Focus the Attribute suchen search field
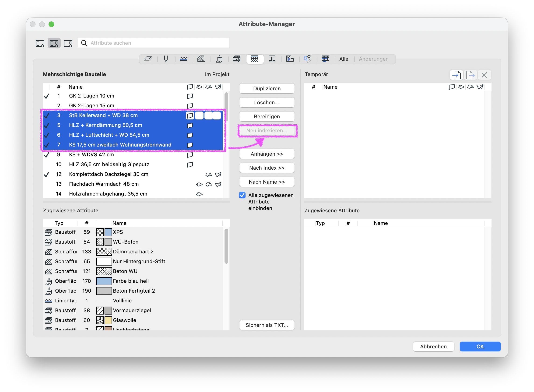 154,43
